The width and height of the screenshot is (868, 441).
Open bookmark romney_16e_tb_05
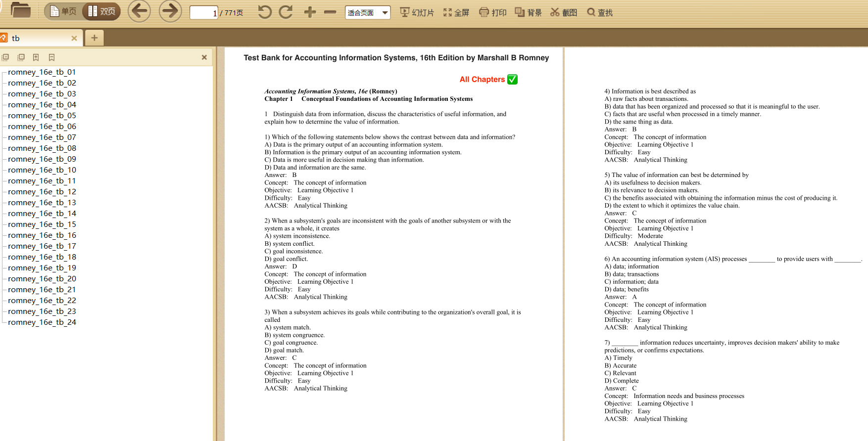pyautogui.click(x=42, y=116)
